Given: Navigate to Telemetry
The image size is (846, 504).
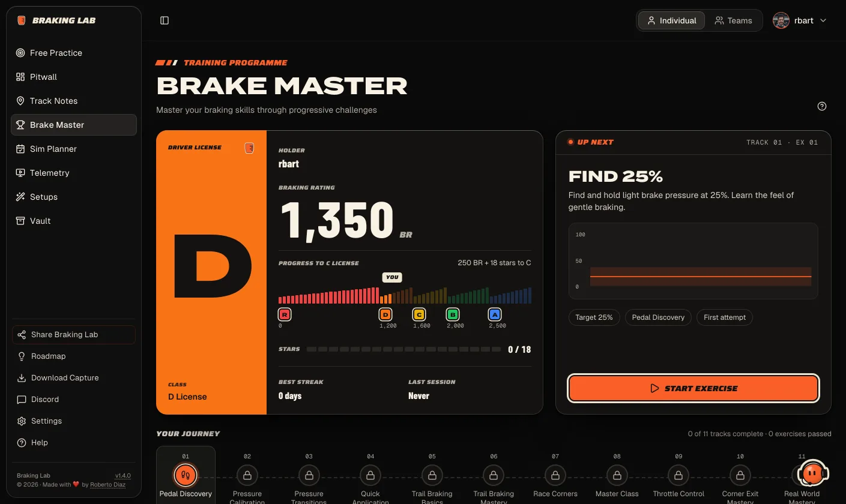Looking at the screenshot, I should (74, 173).
